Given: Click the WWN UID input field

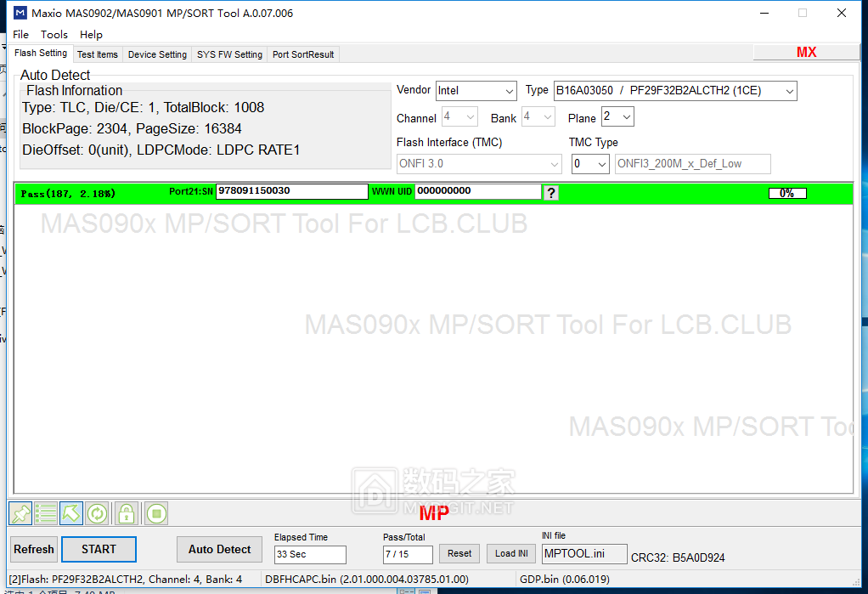Looking at the screenshot, I should pyautogui.click(x=478, y=191).
